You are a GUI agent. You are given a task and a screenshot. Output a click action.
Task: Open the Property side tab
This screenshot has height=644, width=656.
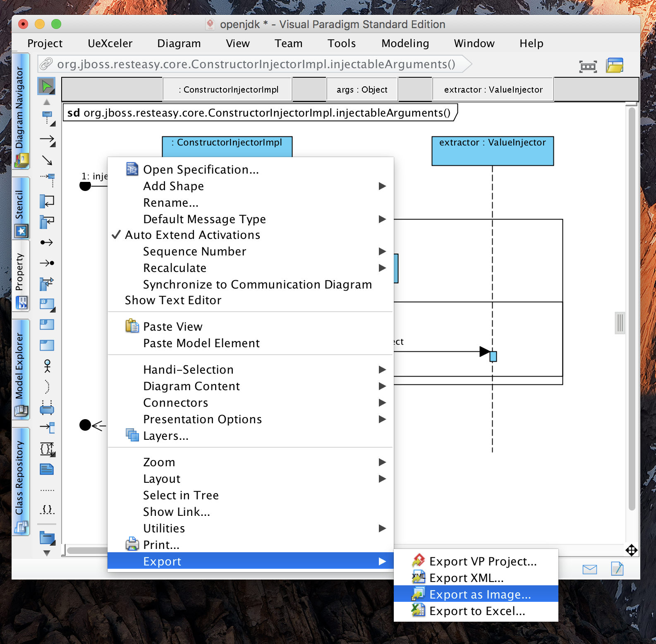pos(21,276)
